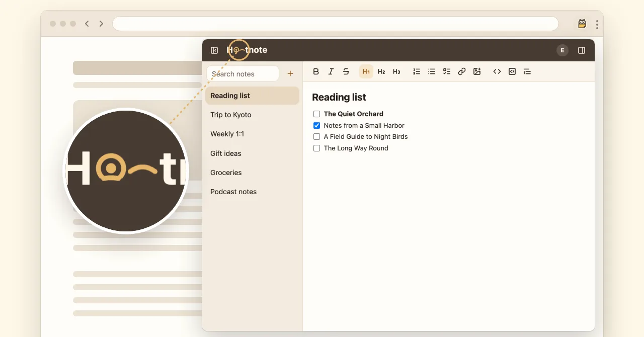Toggle bold formatting
Viewport: 644px width, 337px height.
[316, 71]
